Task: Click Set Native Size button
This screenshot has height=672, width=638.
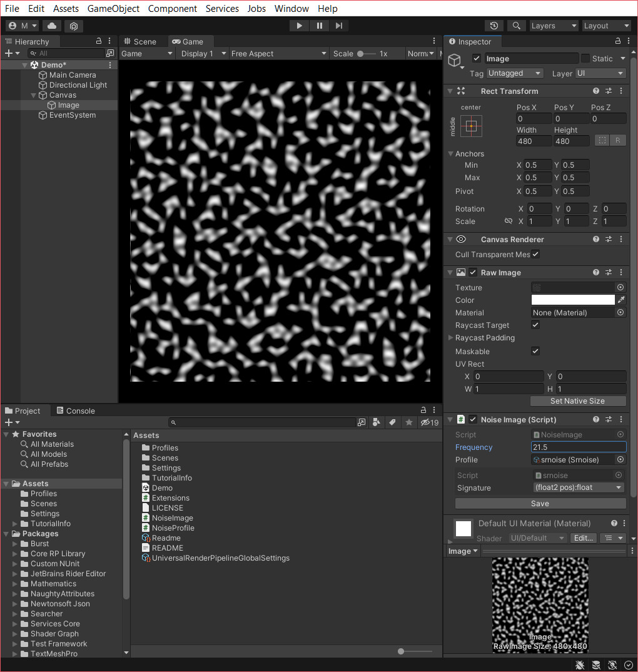Action: point(577,400)
